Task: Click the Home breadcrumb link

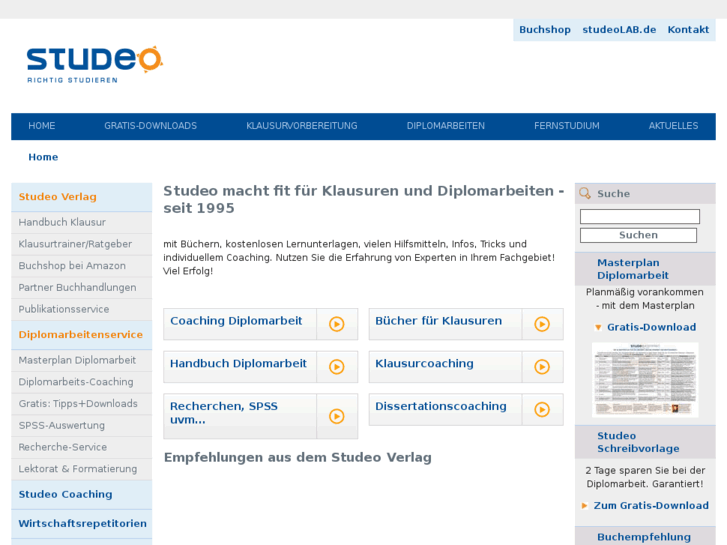Action: click(x=43, y=157)
